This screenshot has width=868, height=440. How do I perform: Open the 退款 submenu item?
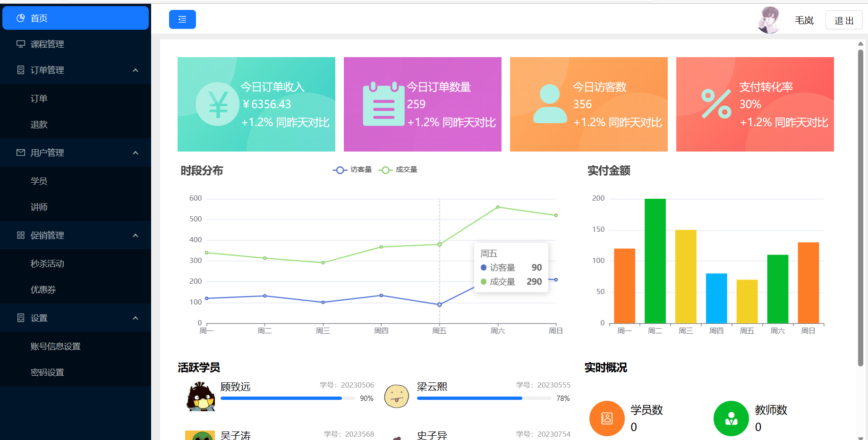tap(76, 124)
